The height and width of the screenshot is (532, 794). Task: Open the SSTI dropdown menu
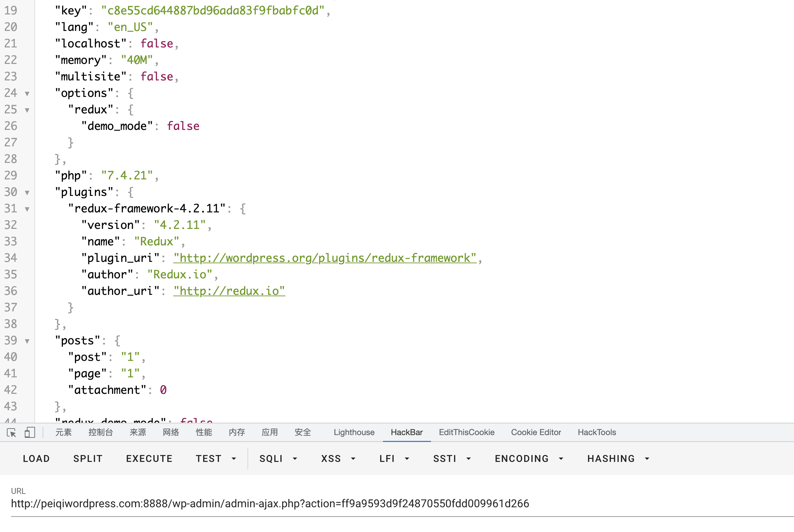coord(451,458)
